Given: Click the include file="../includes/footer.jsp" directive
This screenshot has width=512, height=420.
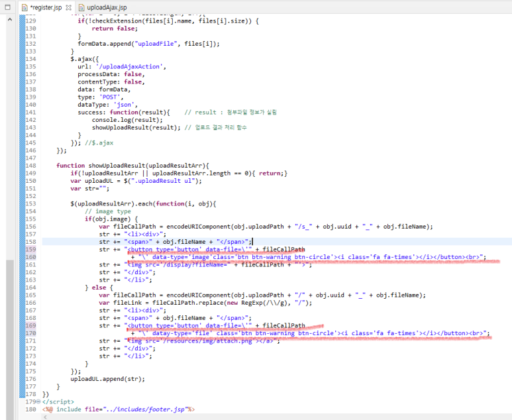Looking at the screenshot, I should click(119, 409).
